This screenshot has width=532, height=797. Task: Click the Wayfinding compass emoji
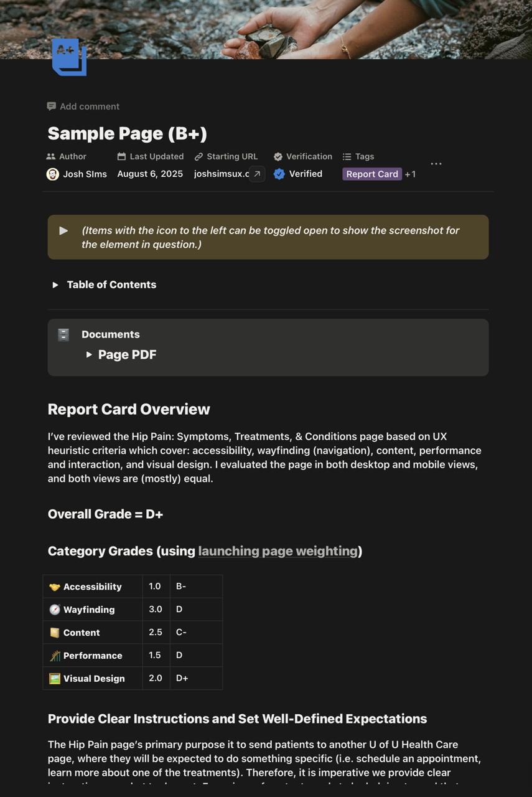point(54,609)
